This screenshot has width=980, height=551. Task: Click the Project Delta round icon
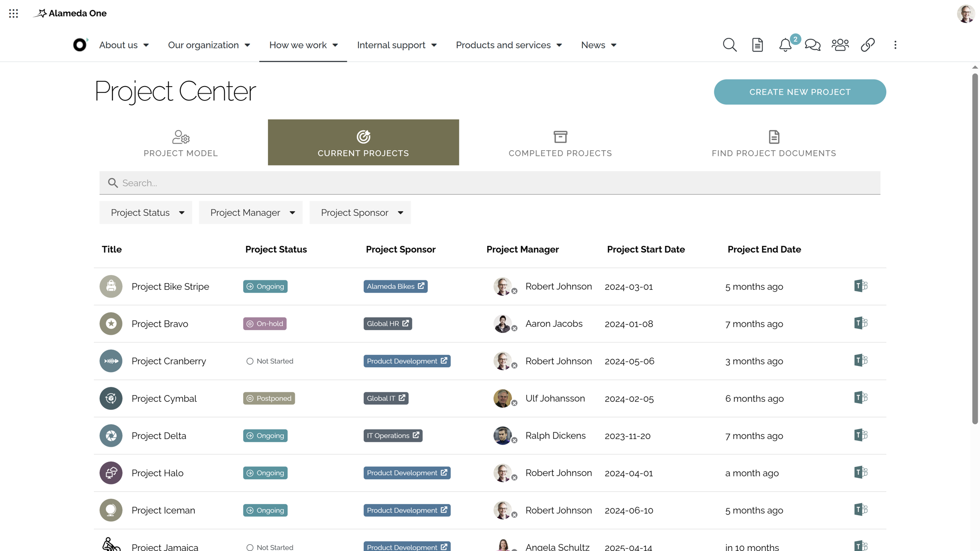pyautogui.click(x=111, y=436)
